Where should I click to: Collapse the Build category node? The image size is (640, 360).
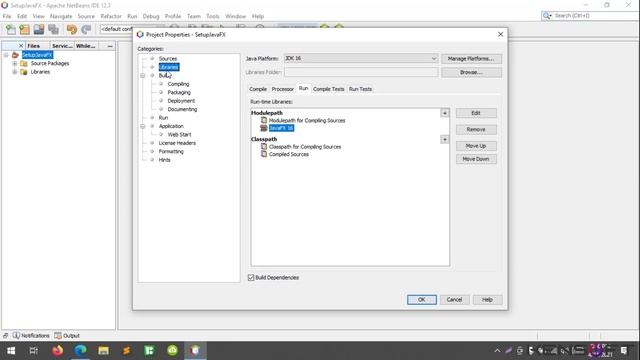[x=143, y=76]
